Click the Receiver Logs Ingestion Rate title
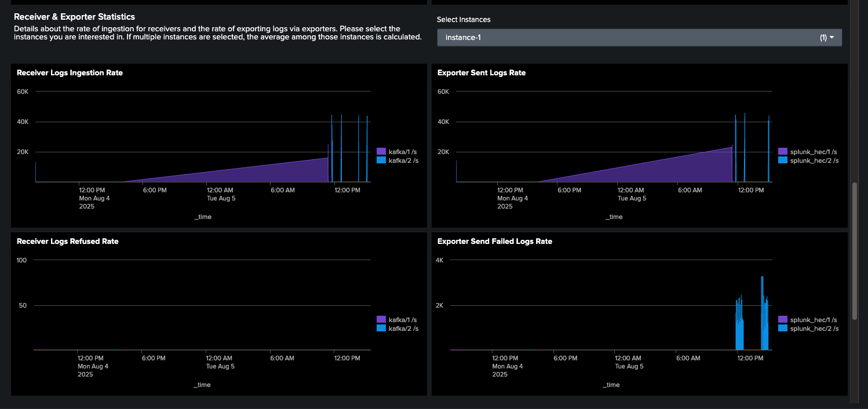 pyautogui.click(x=70, y=73)
